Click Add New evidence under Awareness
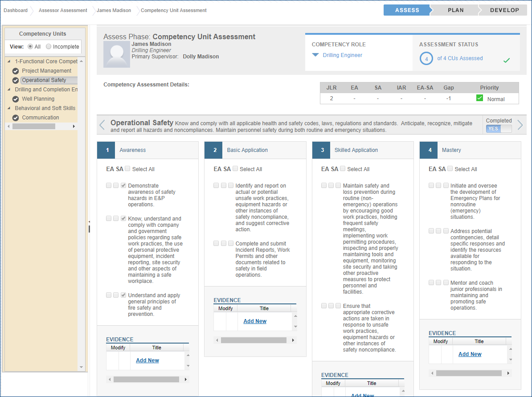Viewport: 532px width, 397px height. pyautogui.click(x=147, y=360)
